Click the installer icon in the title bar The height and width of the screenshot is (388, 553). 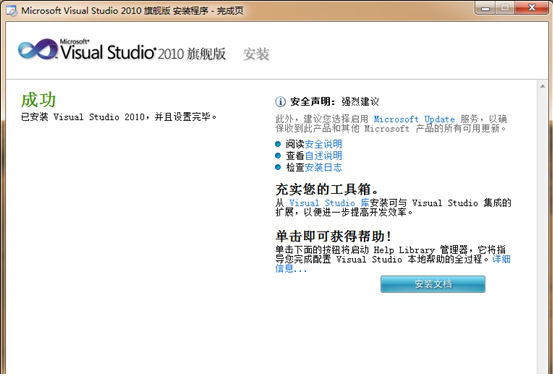pyautogui.click(x=11, y=11)
